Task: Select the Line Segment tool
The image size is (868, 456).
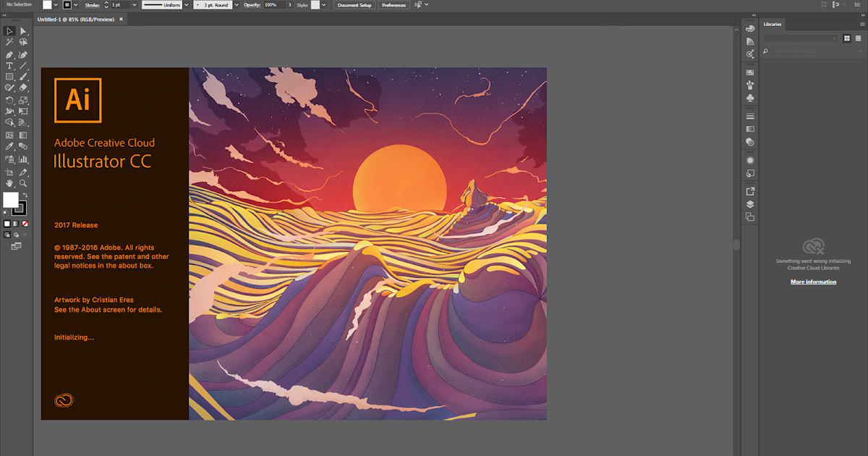Action: [x=23, y=66]
